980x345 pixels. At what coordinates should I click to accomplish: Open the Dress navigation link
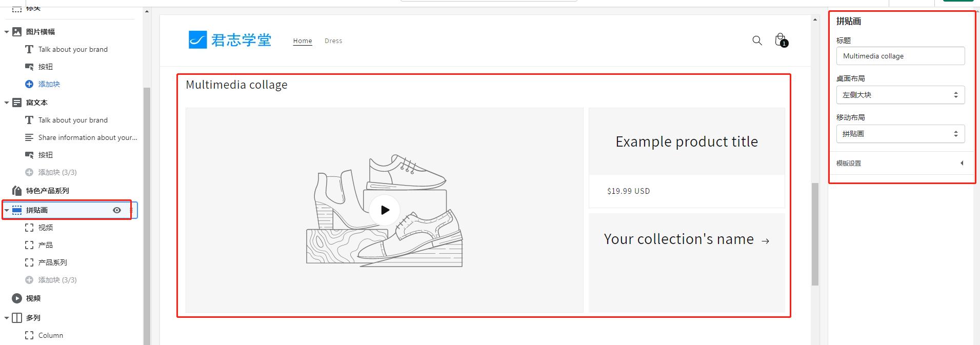333,41
